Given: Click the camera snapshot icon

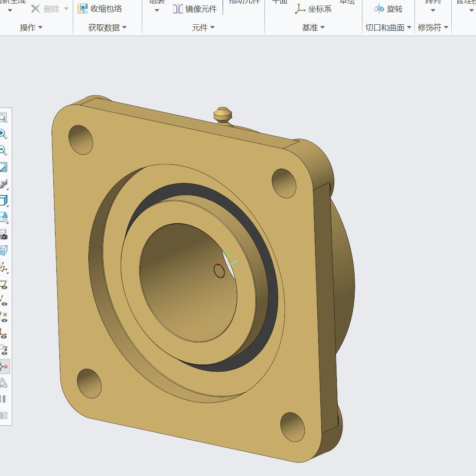Looking at the screenshot, I should 3,235.
